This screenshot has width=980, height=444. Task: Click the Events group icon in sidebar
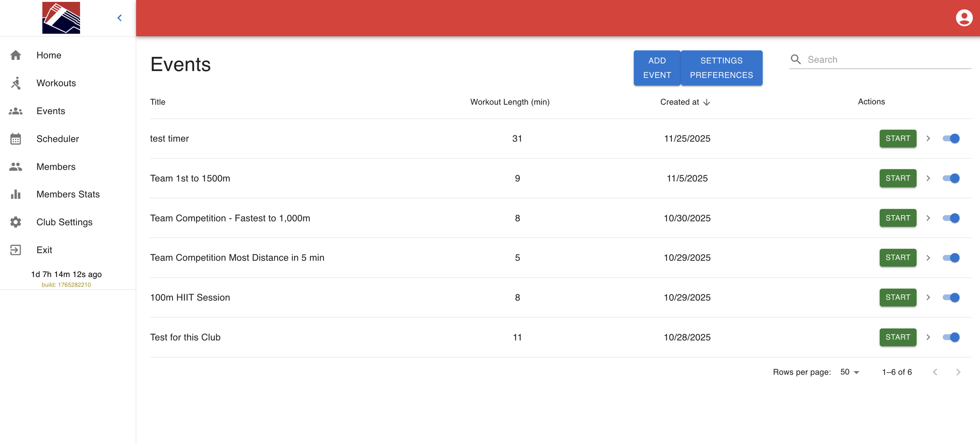(x=16, y=111)
